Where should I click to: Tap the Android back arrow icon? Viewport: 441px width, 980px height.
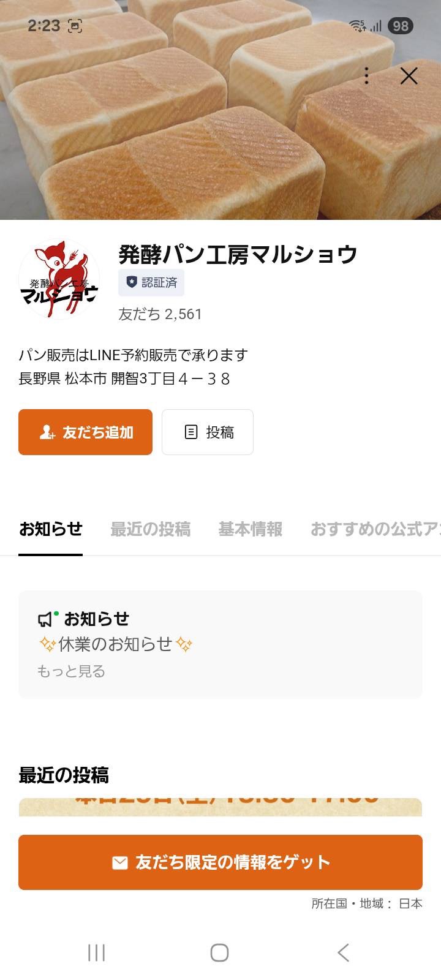[x=344, y=952]
